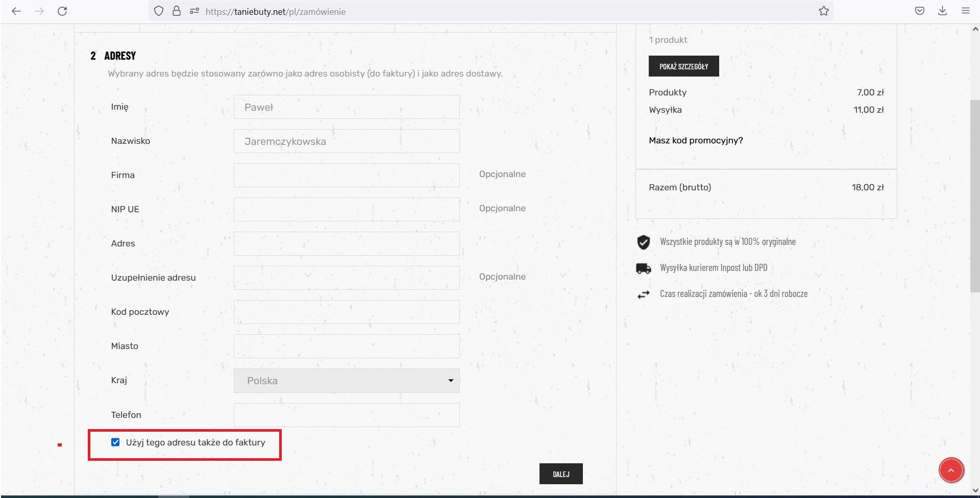The width and height of the screenshot is (980, 498).
Task: Click the DALEJ button
Action: point(561,474)
